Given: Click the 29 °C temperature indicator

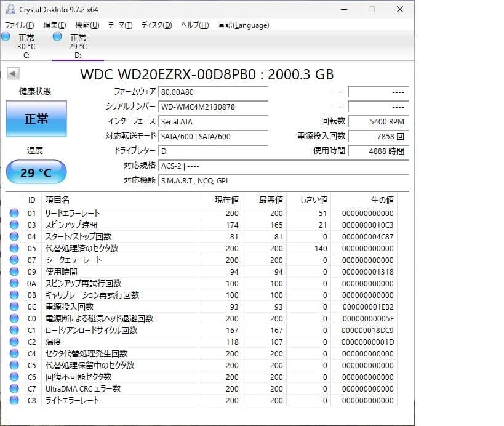Looking at the screenshot, I should 36,172.
